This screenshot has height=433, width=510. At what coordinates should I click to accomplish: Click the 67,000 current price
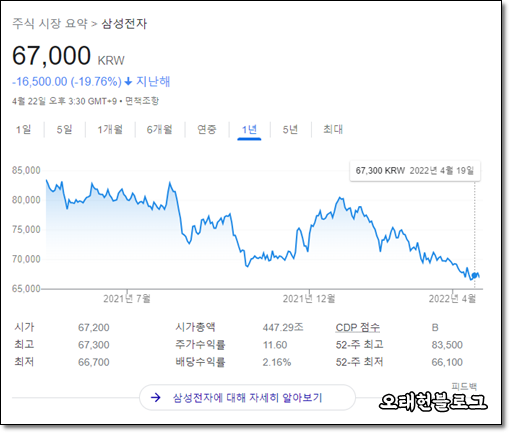click(x=51, y=55)
